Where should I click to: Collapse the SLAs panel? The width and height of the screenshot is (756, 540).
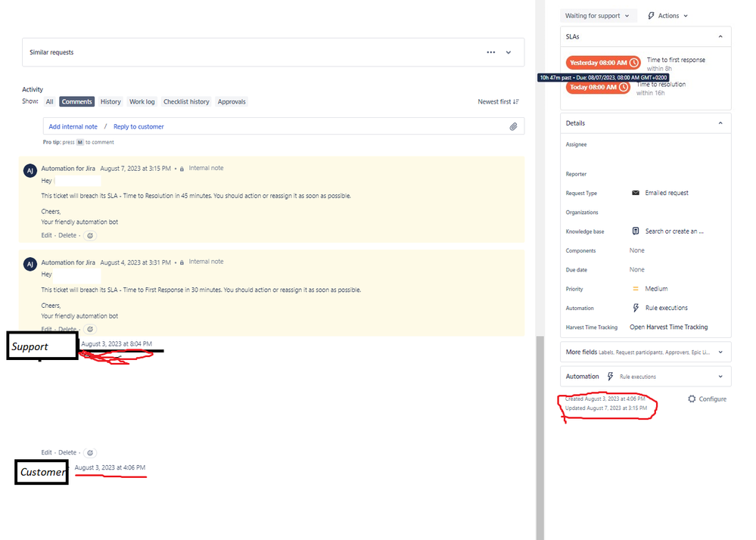coord(720,36)
